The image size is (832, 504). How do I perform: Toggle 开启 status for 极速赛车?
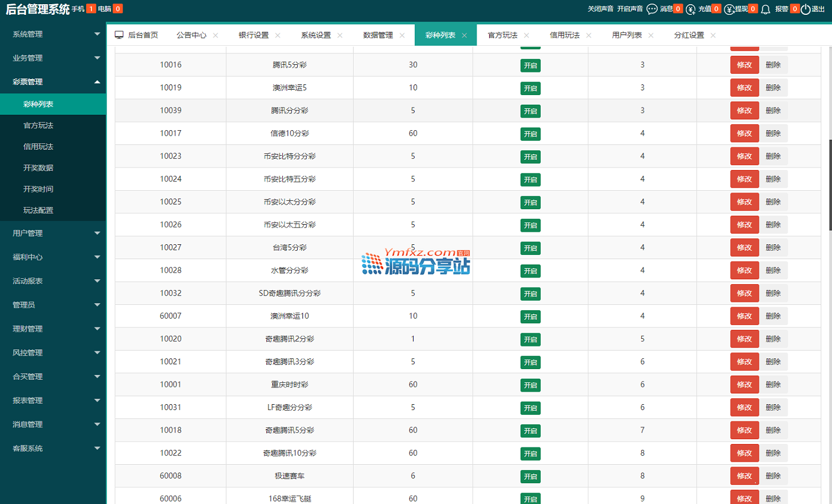pos(530,476)
